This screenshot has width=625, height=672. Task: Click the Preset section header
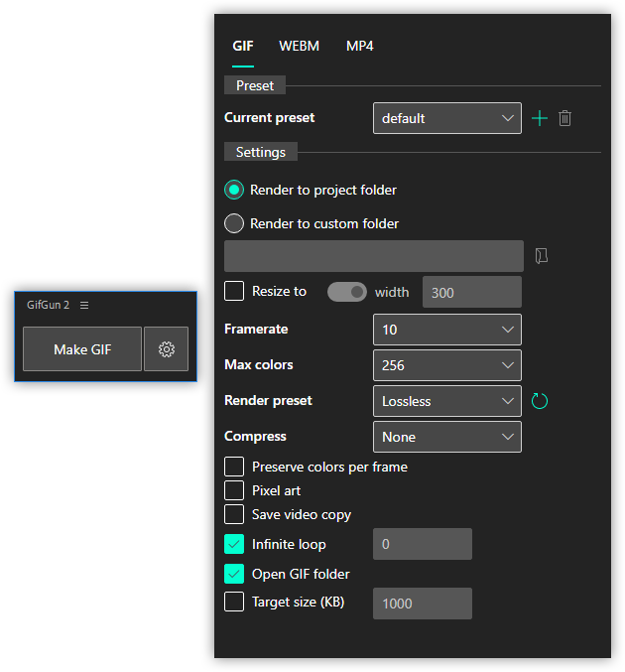click(255, 85)
